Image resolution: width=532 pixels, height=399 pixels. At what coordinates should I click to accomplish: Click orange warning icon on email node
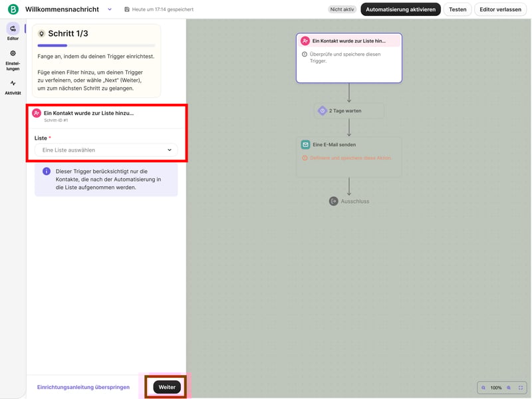(x=305, y=158)
